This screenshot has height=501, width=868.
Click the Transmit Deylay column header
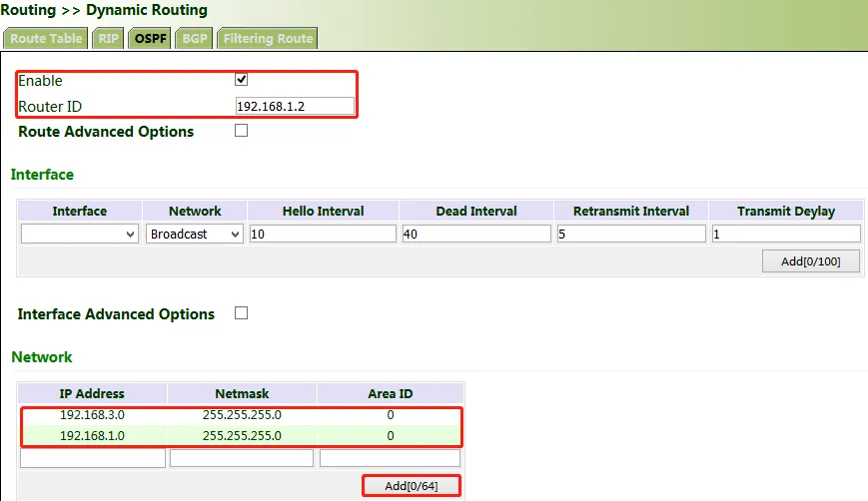(786, 211)
